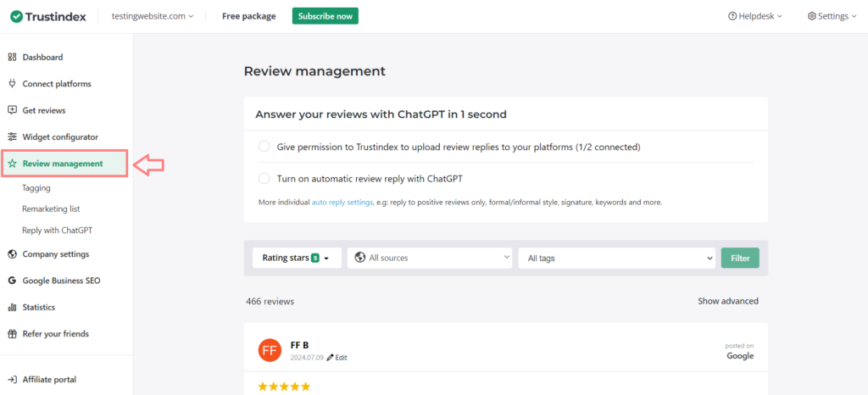Click the Review management page heading
Screen dimensions: 868x395
(x=314, y=71)
